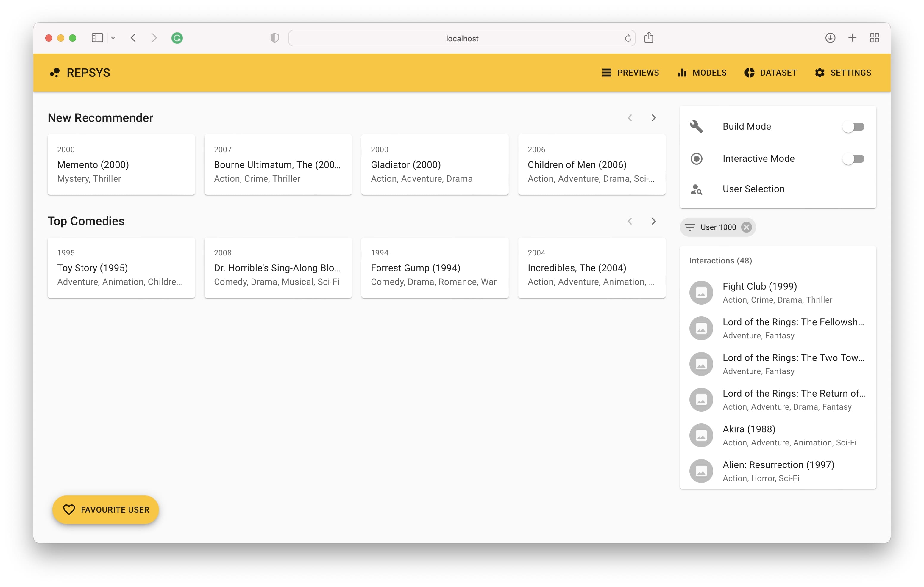Toggle the Safari sidebar button
The width and height of the screenshot is (924, 587).
click(97, 37)
